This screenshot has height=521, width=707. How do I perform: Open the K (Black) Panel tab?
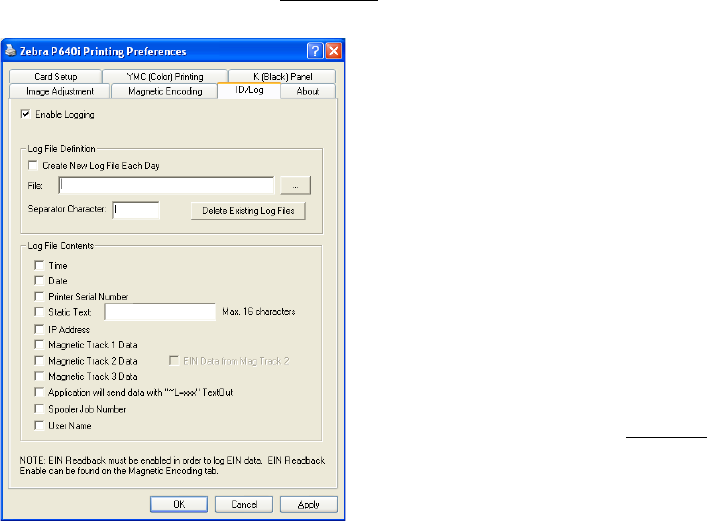(x=282, y=76)
